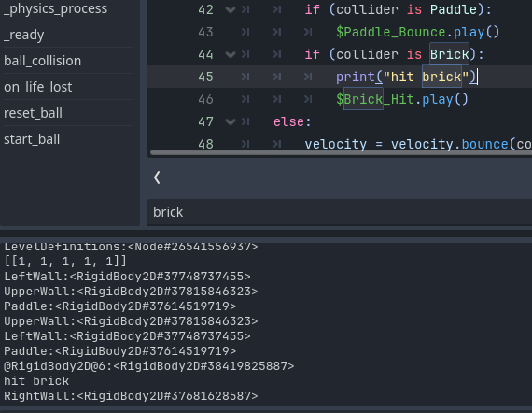Viewport: 532px width, 413px height.
Task: Click the 'if (collider is Paddle):' line
Action: 398,9
